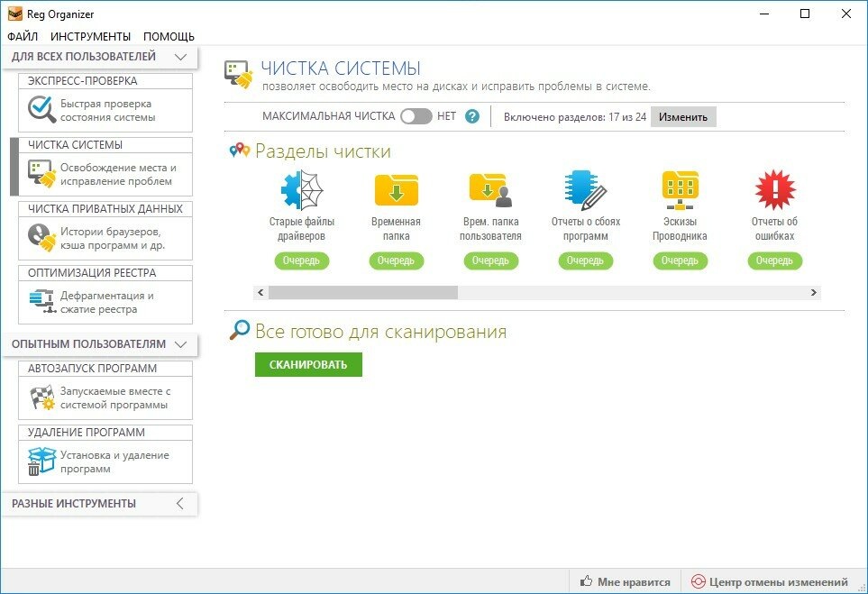
Task: Click the Дефрагментация и сжатие реестра icon
Action: click(x=42, y=302)
